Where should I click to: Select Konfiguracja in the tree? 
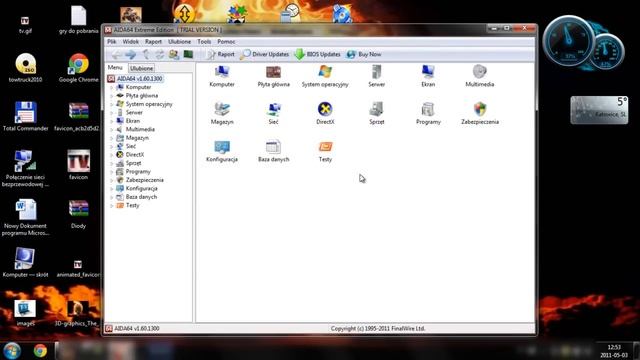point(141,189)
